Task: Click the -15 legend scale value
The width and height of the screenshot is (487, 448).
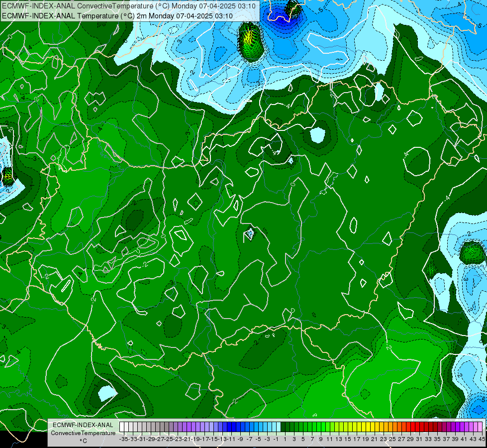Action: pos(214,439)
